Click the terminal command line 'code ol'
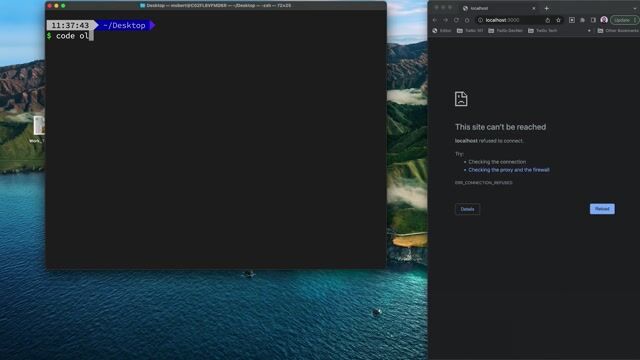640x360 pixels. coord(72,36)
